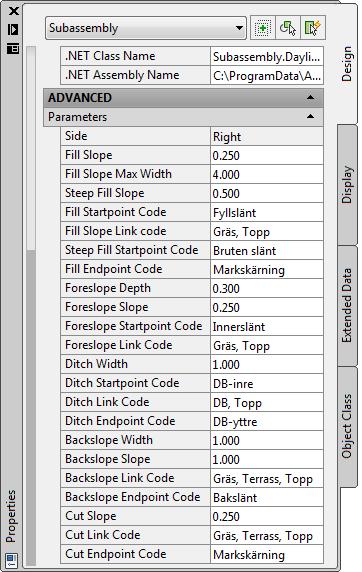The image size is (362, 572).
Task: Toggle auto-hide on the Properties palette
Action: 13,30
